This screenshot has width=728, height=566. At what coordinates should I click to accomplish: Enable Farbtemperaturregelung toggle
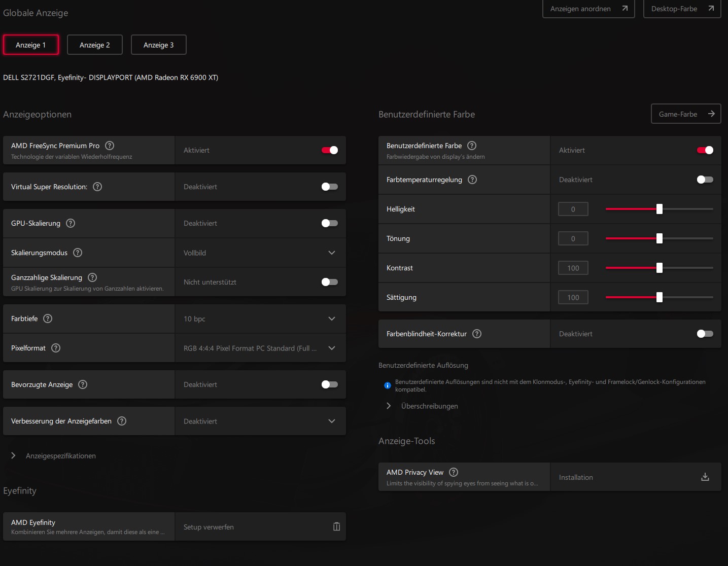[x=705, y=180]
